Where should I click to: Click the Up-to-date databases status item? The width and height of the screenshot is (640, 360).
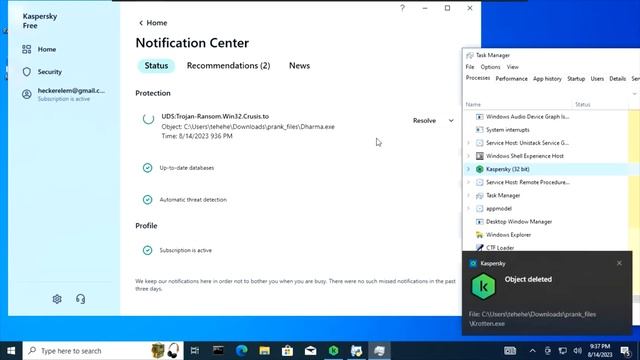click(x=187, y=168)
